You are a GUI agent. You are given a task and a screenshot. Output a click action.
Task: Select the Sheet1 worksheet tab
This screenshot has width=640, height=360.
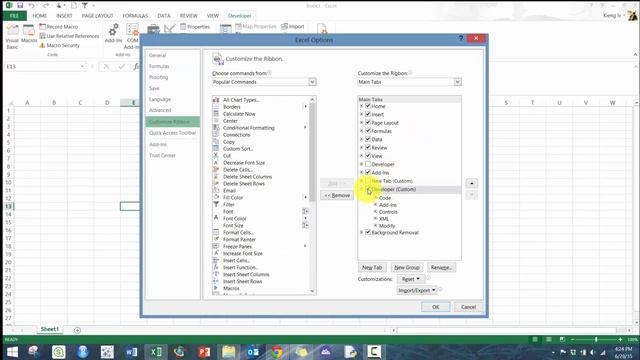[49, 329]
